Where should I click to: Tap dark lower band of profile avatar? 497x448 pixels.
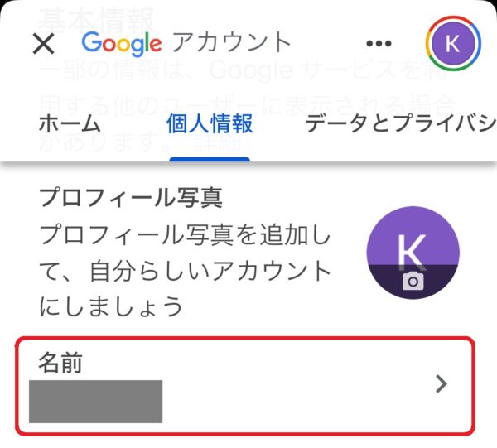[413, 282]
